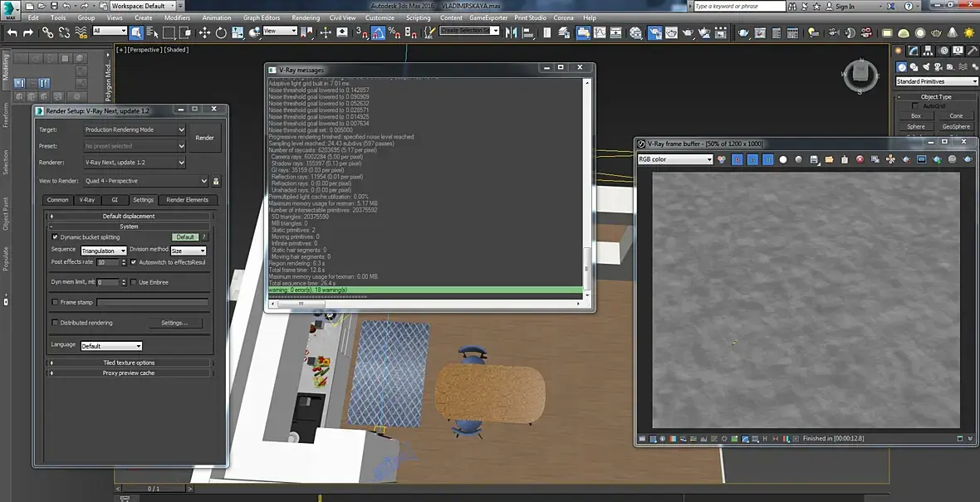This screenshot has height=502, width=980.
Task: Open Target dropdown Production Rendering Mode
Action: 135,130
